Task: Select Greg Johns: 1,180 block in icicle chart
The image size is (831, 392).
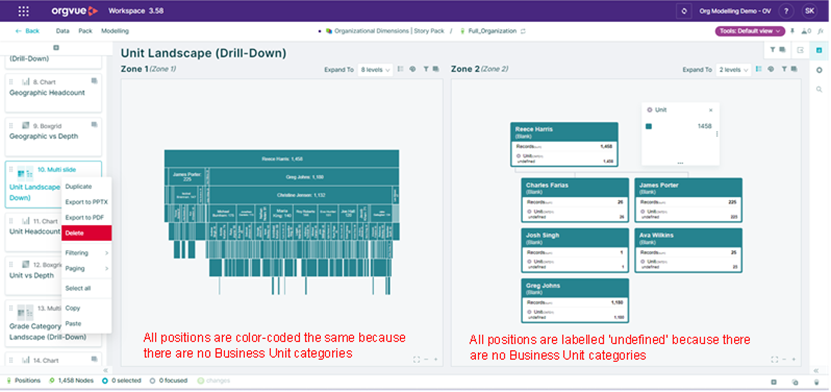Action: pyautogui.click(x=304, y=177)
